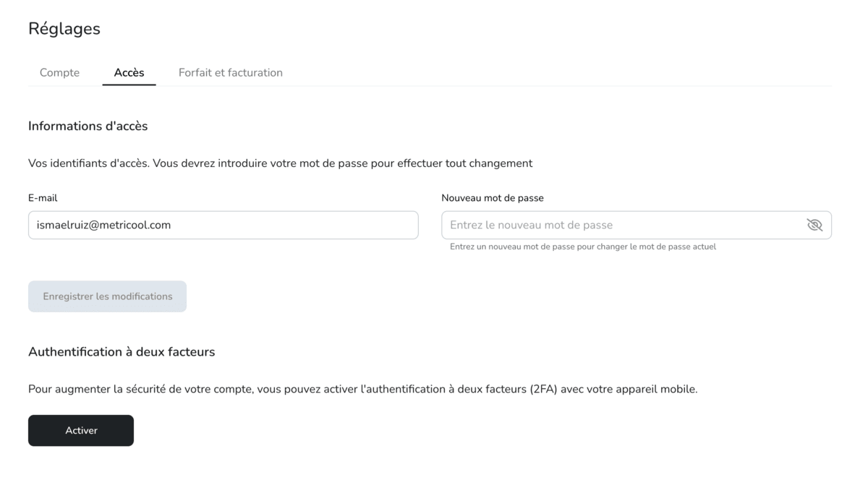Image resolution: width=868 pixels, height=493 pixels.
Task: Click the Authentification à deux facteurs heading
Action: pyautogui.click(x=122, y=351)
